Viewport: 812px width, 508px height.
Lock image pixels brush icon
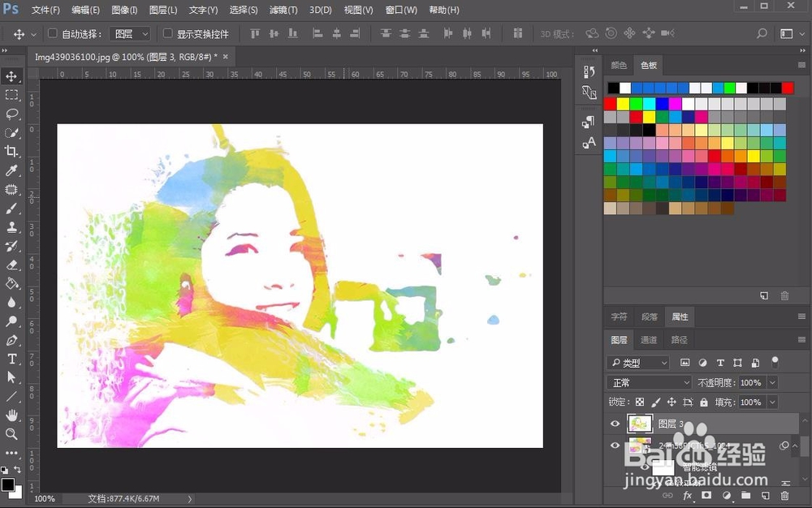pyautogui.click(x=655, y=402)
